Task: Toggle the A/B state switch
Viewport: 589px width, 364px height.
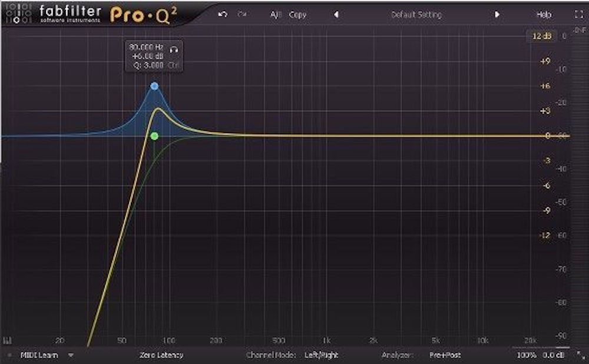Action: [x=275, y=15]
